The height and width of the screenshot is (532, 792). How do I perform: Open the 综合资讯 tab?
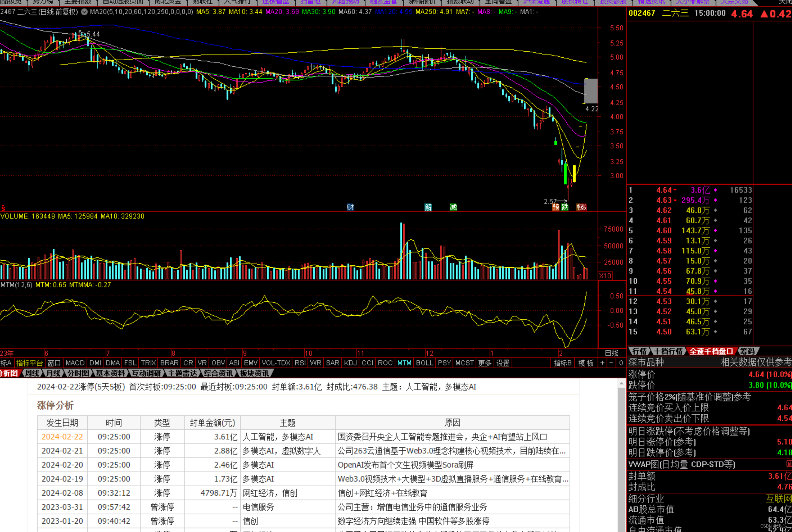pyautogui.click(x=218, y=373)
